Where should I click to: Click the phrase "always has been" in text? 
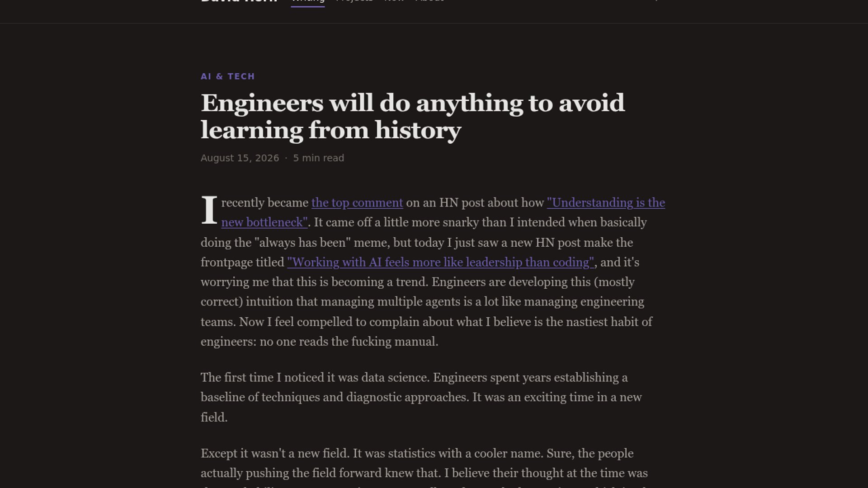point(302,243)
